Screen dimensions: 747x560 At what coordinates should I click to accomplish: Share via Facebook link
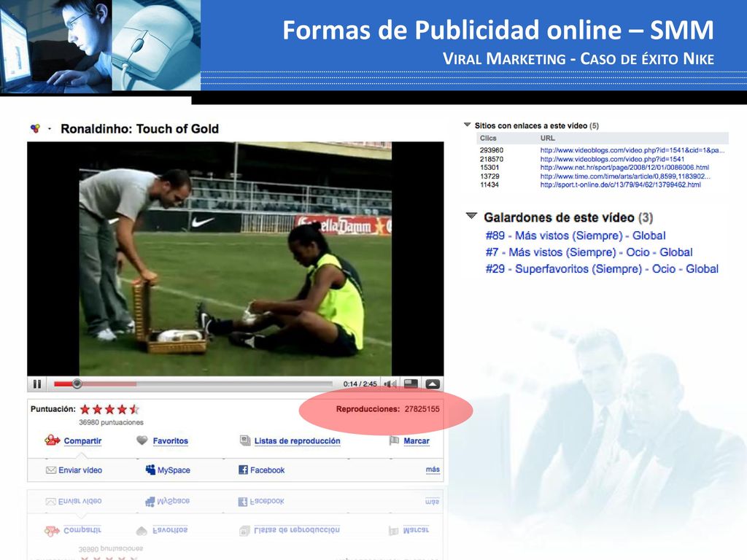[267, 470]
